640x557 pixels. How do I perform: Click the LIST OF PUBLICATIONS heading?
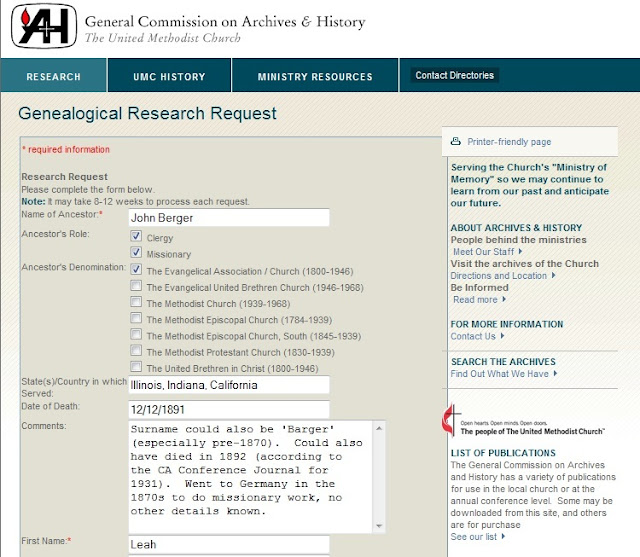(x=503, y=453)
